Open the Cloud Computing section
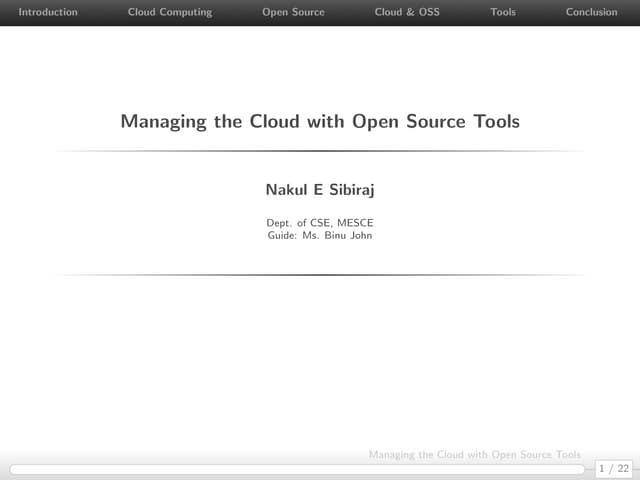This screenshot has height=480, width=640. (x=170, y=12)
